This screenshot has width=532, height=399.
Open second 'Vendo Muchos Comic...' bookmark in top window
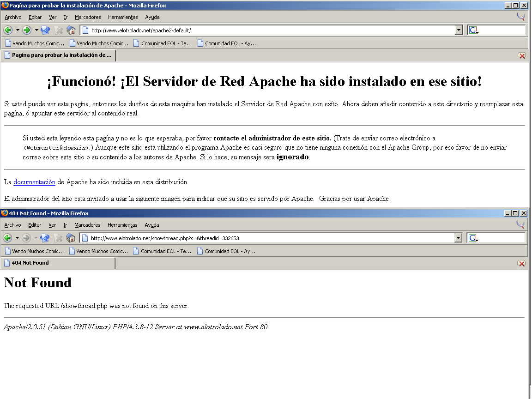[99, 43]
